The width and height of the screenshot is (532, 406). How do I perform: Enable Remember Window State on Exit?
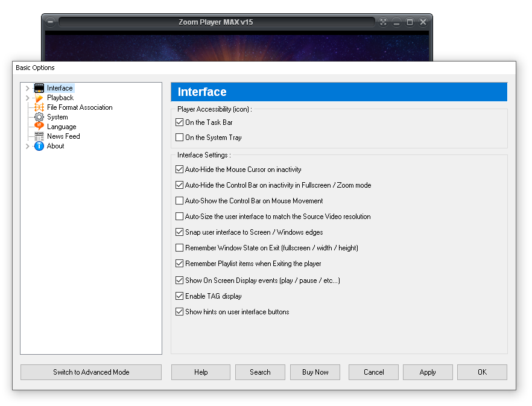click(x=180, y=248)
